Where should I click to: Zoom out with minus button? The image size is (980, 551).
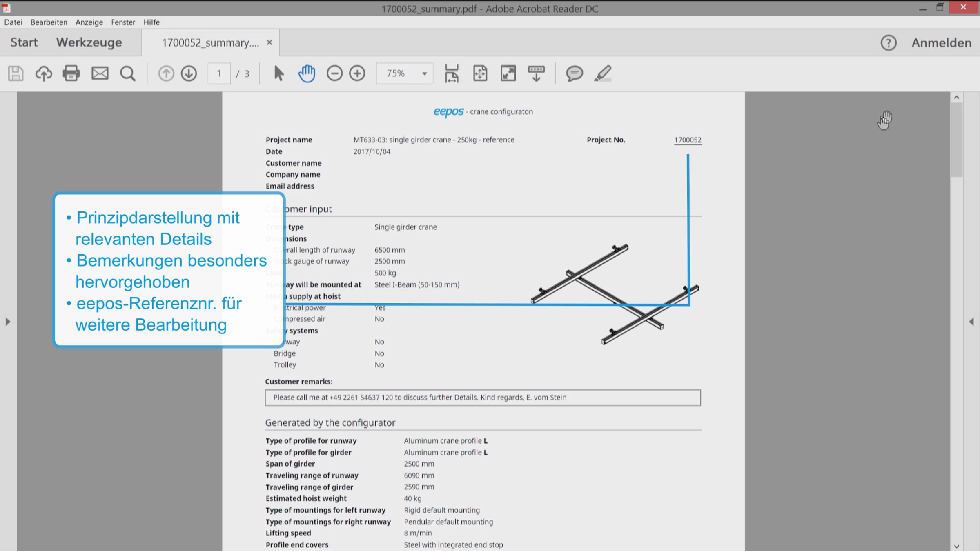coord(334,73)
